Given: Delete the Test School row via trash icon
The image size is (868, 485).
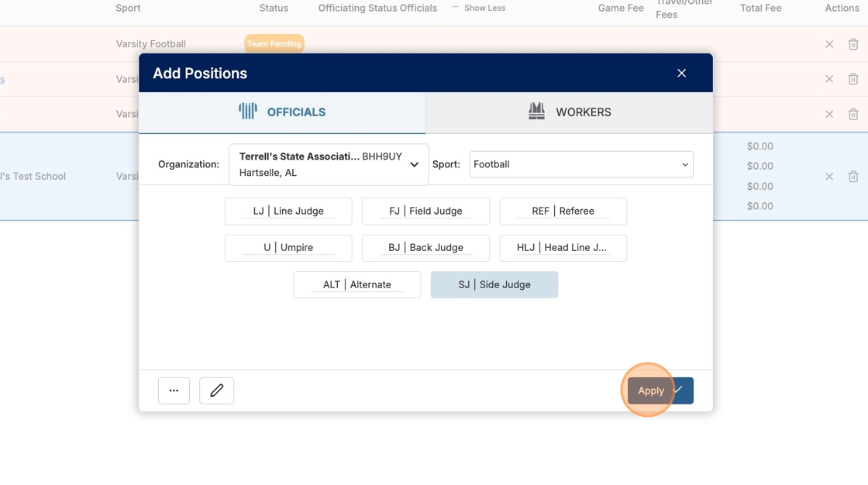Looking at the screenshot, I should 852,177.
